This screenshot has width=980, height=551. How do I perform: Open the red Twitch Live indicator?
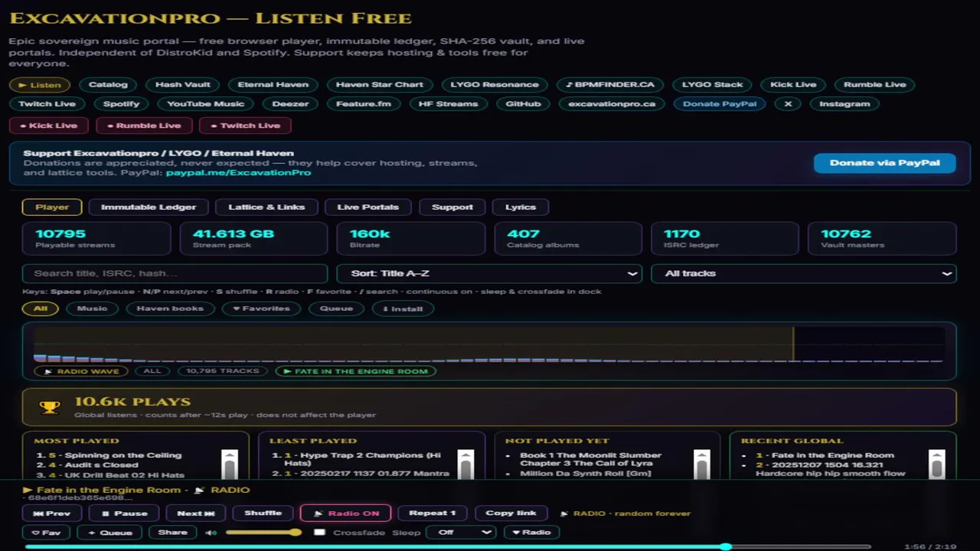(245, 126)
